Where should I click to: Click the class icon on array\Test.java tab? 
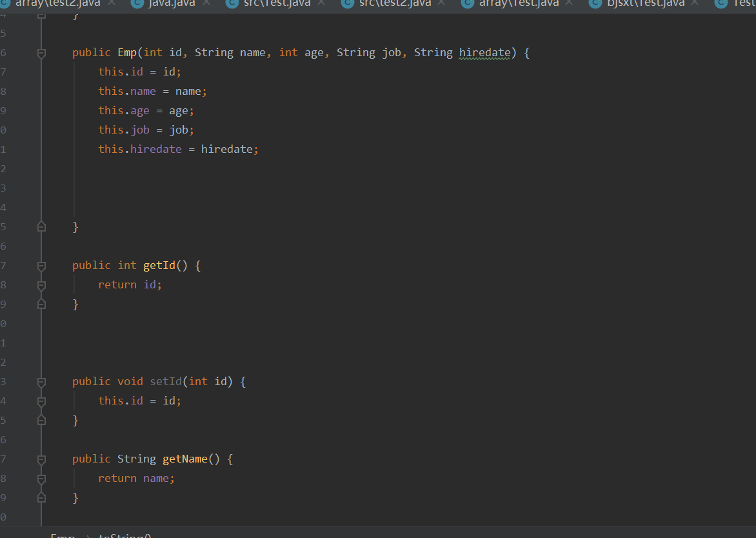pos(468,3)
